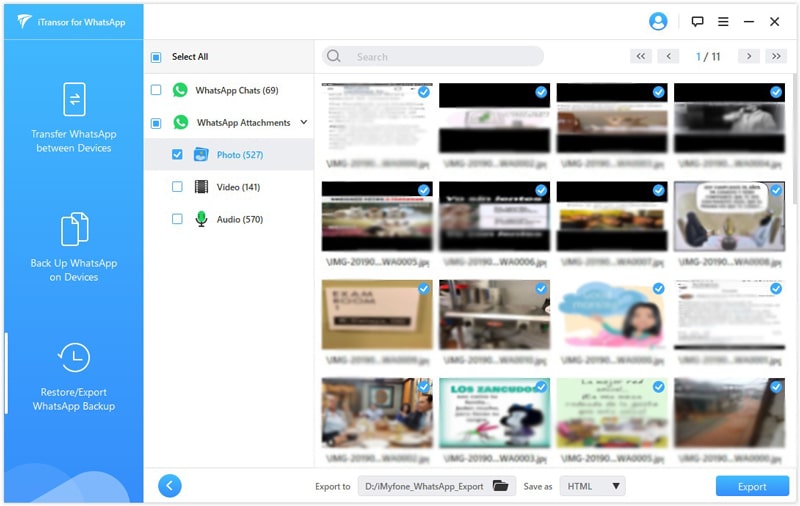
Task: Open the EXAM ROOM sign thumbnail
Action: coord(377,314)
